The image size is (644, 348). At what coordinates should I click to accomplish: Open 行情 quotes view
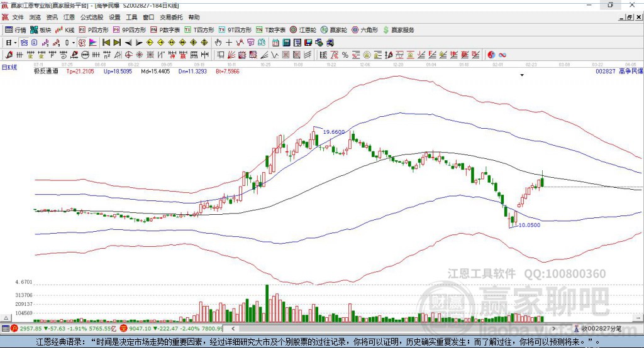(16, 30)
